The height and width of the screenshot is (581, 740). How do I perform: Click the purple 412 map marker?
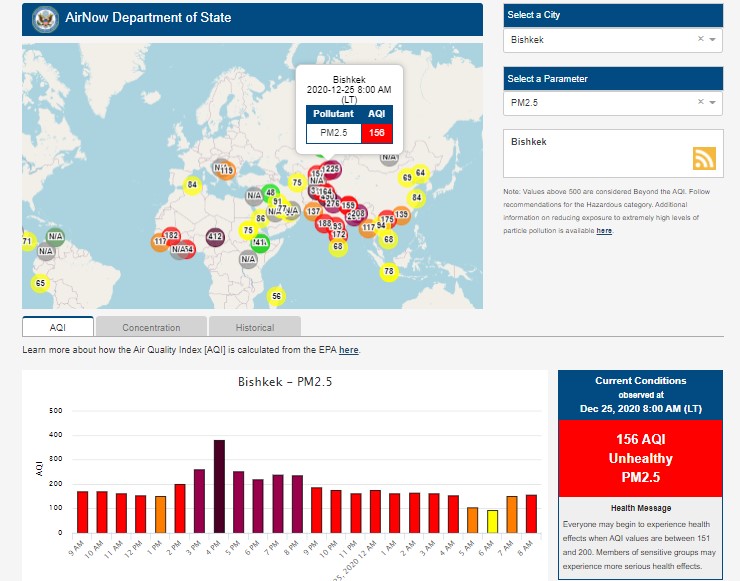[x=215, y=237]
